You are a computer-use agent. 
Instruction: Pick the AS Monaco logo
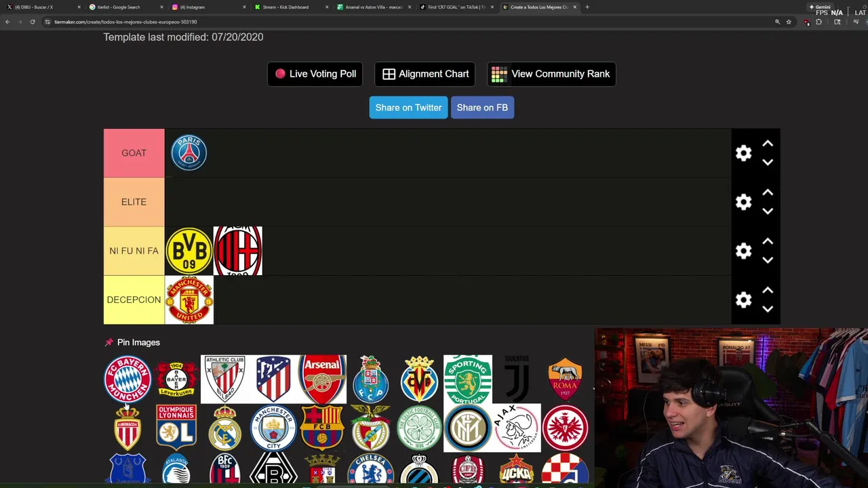coord(127,428)
